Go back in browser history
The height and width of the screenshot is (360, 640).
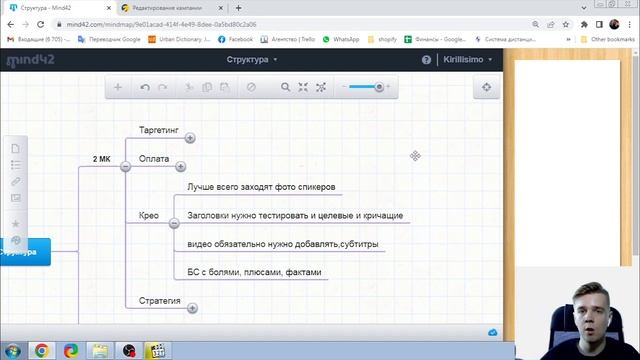point(11,24)
